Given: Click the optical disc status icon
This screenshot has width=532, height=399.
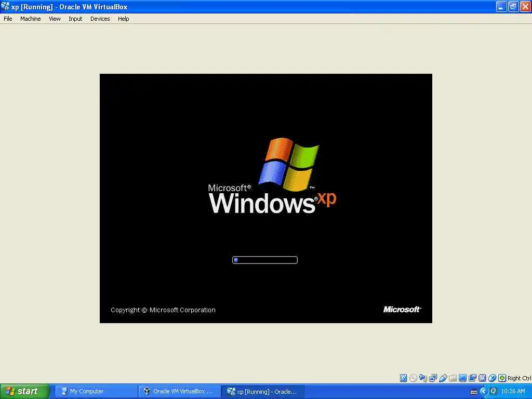Looking at the screenshot, I should pos(413,378).
